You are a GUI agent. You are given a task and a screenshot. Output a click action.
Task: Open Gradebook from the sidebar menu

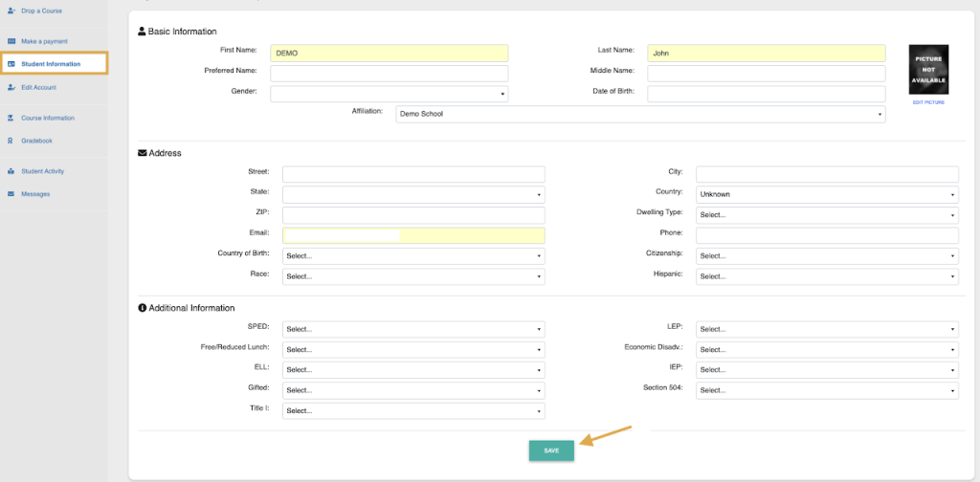tap(36, 141)
